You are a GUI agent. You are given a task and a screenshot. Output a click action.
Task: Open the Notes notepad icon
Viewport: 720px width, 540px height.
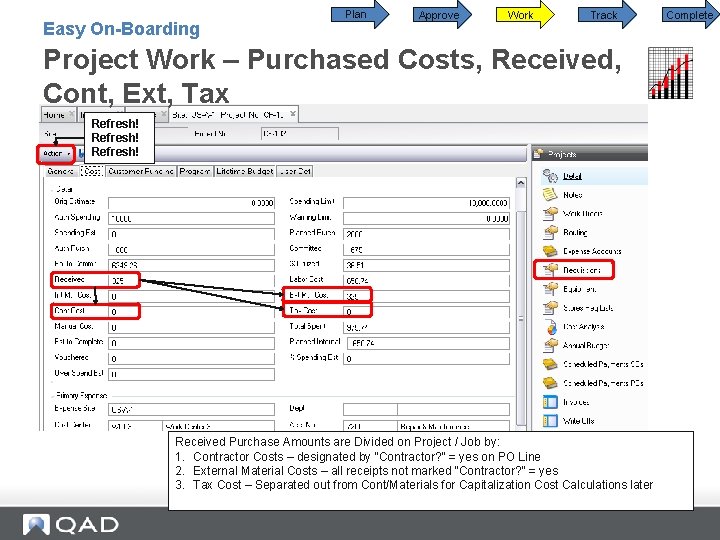point(550,195)
